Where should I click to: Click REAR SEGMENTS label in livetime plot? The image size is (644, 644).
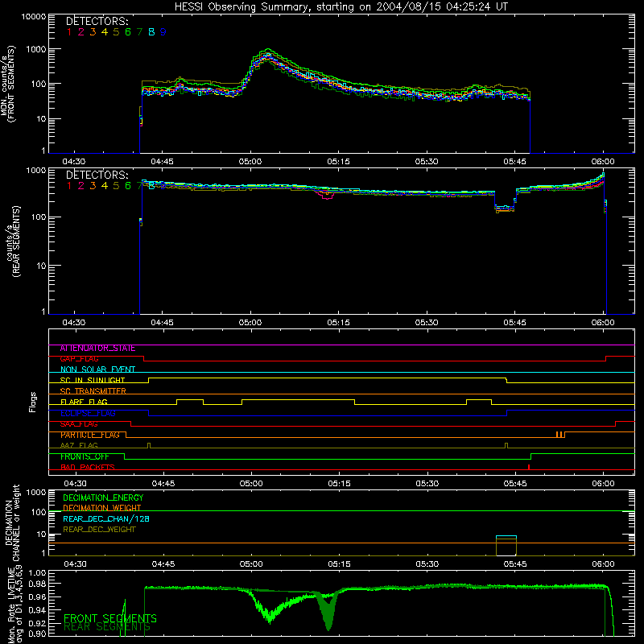(x=107, y=627)
